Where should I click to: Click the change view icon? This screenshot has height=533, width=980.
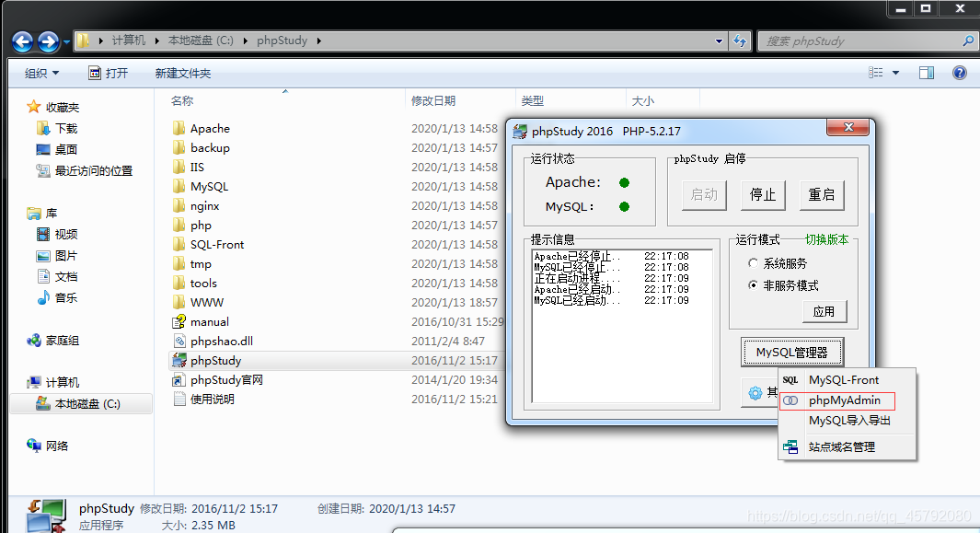pos(876,73)
